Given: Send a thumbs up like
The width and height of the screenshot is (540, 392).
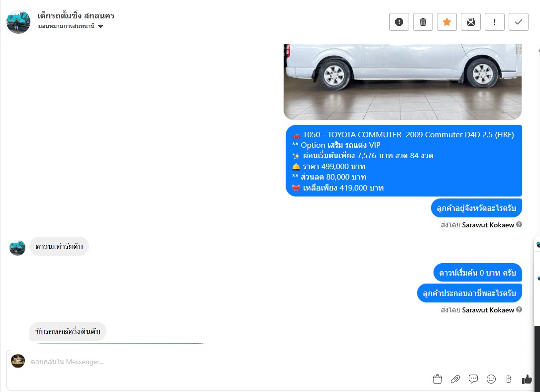Looking at the screenshot, I should (527, 379).
